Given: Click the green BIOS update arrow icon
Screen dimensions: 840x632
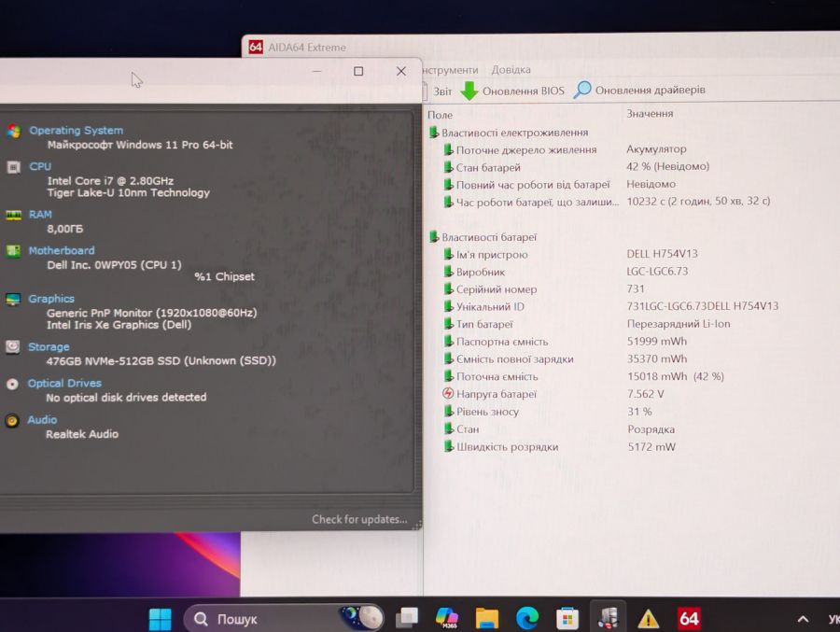Looking at the screenshot, I should tap(469, 91).
